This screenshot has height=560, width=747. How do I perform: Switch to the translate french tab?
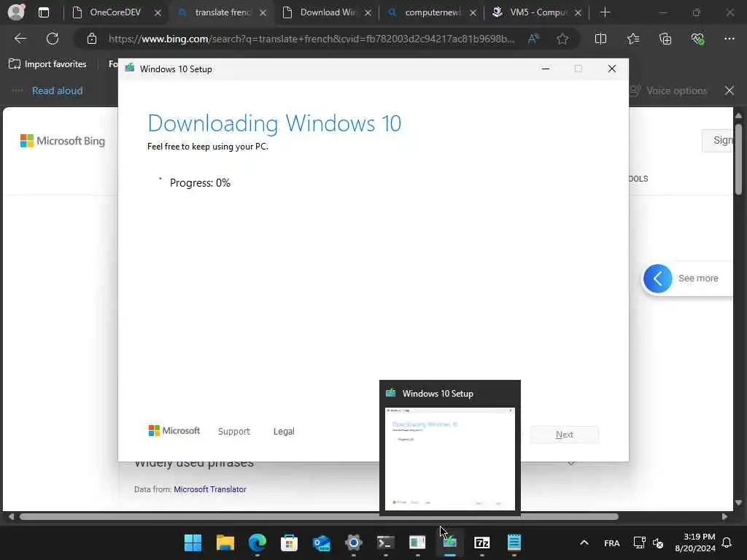point(222,12)
